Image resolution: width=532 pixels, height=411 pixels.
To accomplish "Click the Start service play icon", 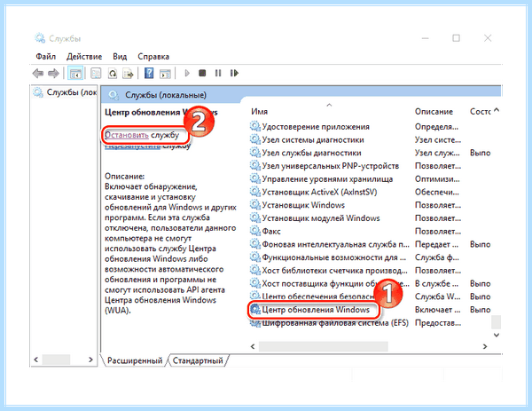I will (x=187, y=73).
